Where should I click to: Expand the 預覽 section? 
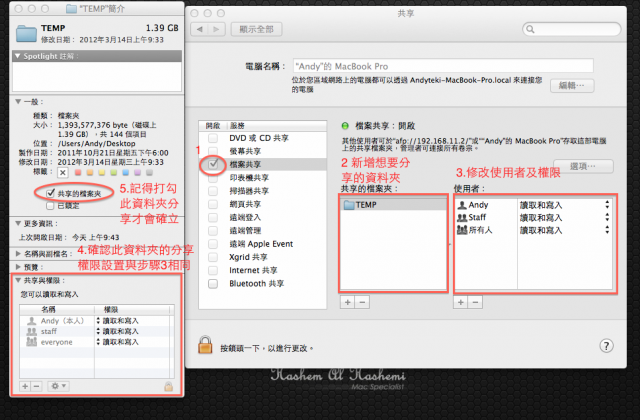point(18,267)
